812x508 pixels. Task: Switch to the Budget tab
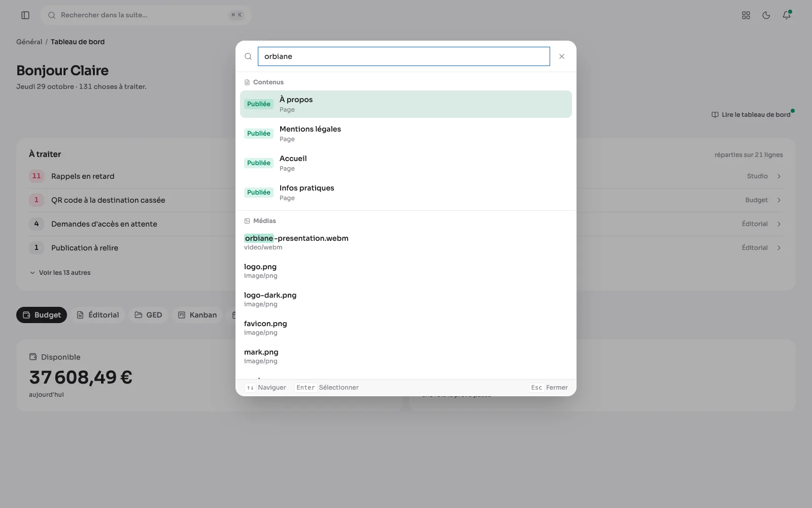(42, 315)
